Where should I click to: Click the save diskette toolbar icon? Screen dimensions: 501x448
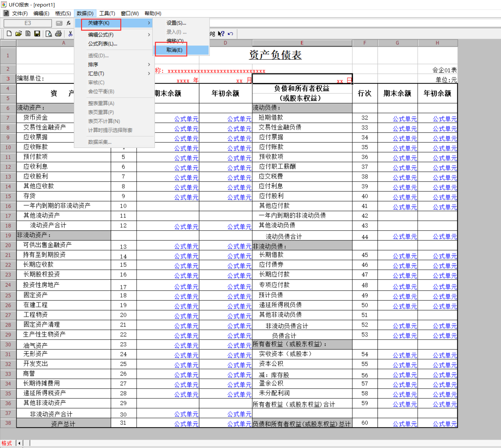click(x=37, y=33)
